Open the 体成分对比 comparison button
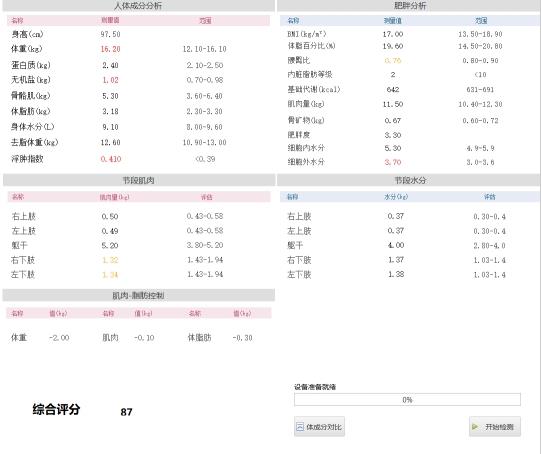Screen dimensions: 541x454 (x=319, y=427)
